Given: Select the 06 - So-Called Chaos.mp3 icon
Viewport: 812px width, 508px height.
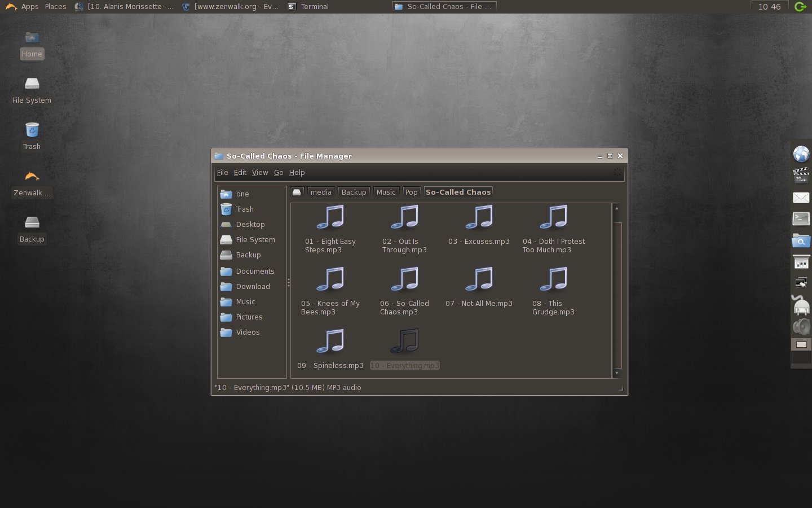Looking at the screenshot, I should (404, 279).
